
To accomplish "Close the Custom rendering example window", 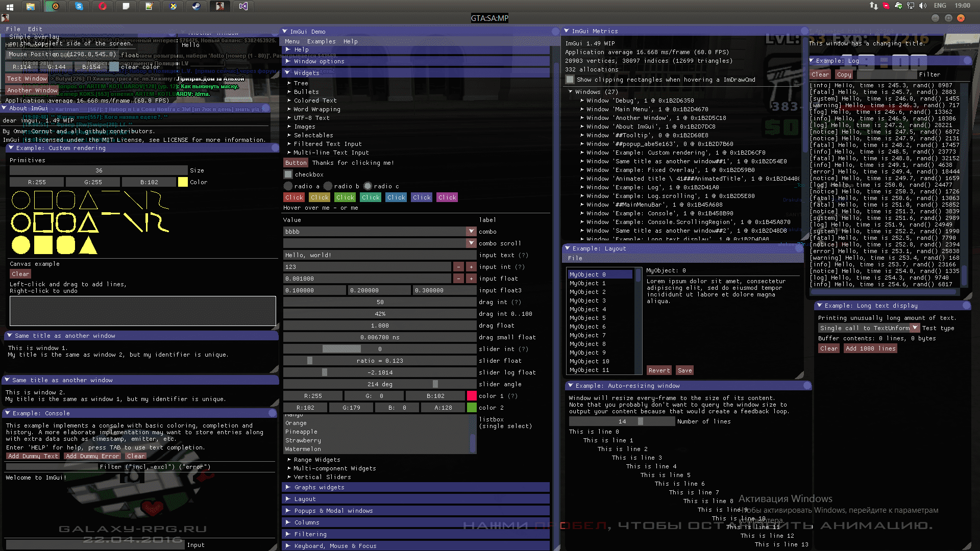I will click(x=275, y=148).
